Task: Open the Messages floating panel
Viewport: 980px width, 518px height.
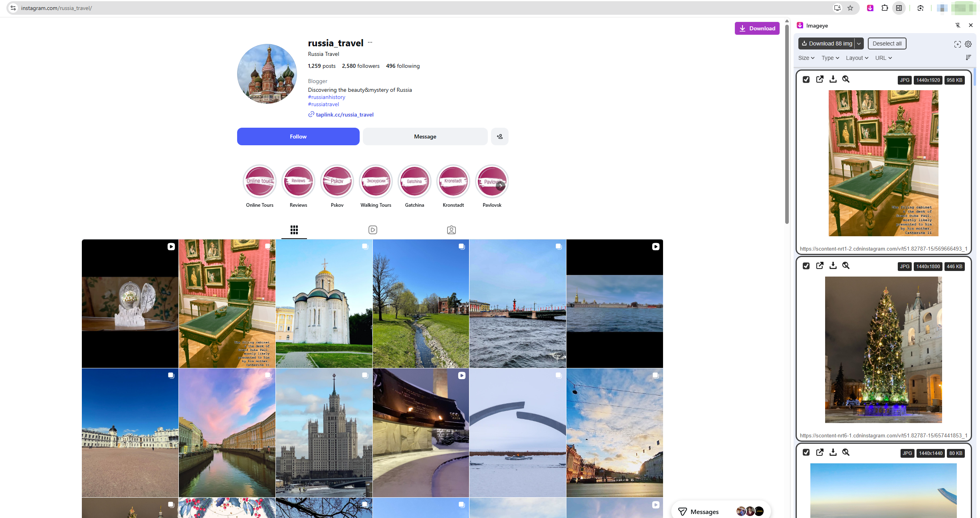Action: (721, 511)
